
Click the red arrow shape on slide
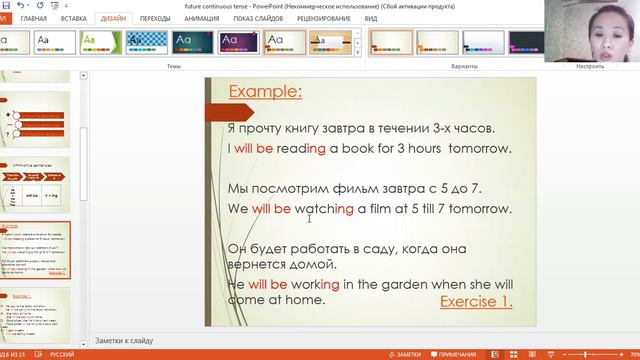229,112
